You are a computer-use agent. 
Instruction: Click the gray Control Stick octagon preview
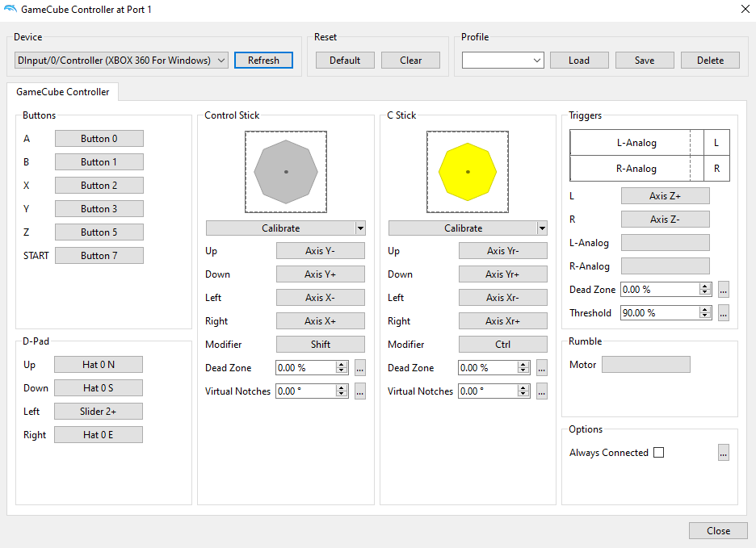(x=286, y=172)
